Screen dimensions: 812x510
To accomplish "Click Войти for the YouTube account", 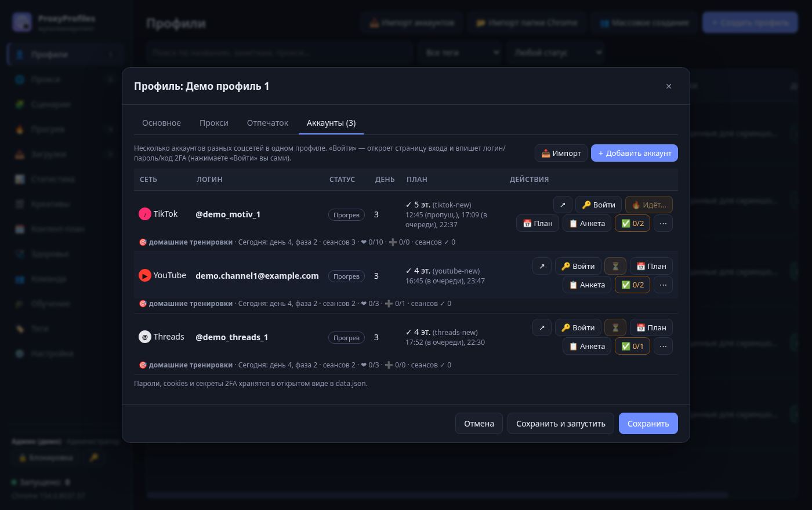I will (x=578, y=266).
